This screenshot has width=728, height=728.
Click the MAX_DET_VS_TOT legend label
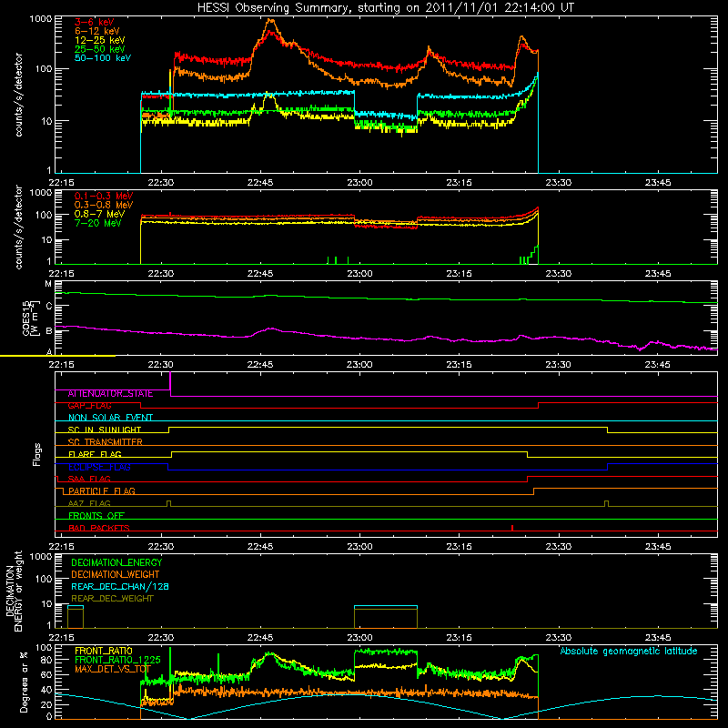[113, 669]
